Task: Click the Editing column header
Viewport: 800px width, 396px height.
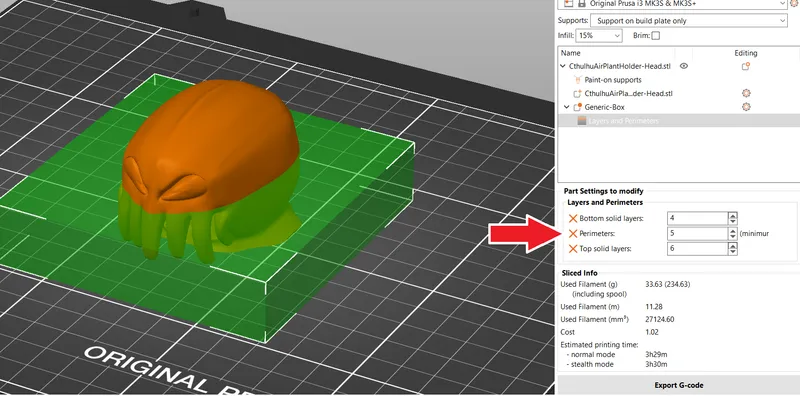Action: [746, 53]
